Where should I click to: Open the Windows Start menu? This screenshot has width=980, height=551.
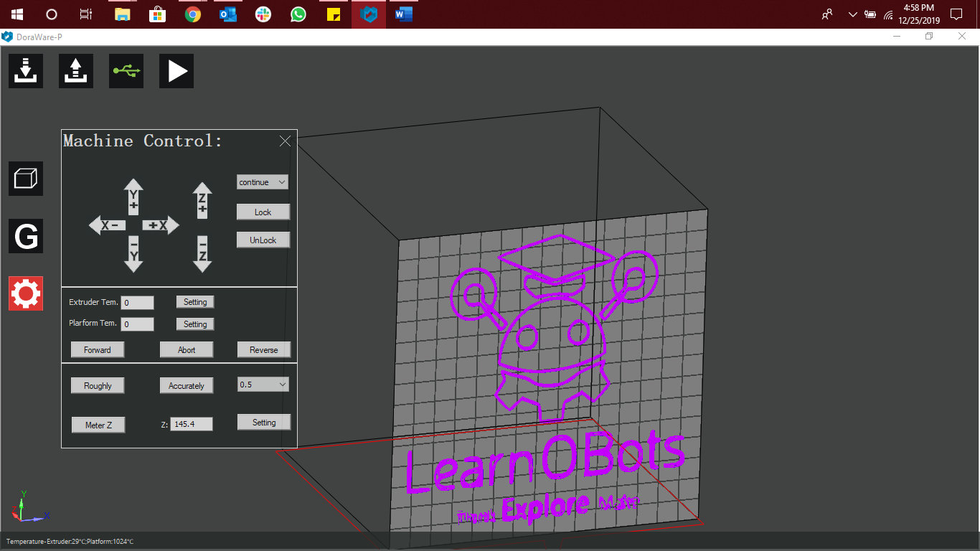click(17, 14)
